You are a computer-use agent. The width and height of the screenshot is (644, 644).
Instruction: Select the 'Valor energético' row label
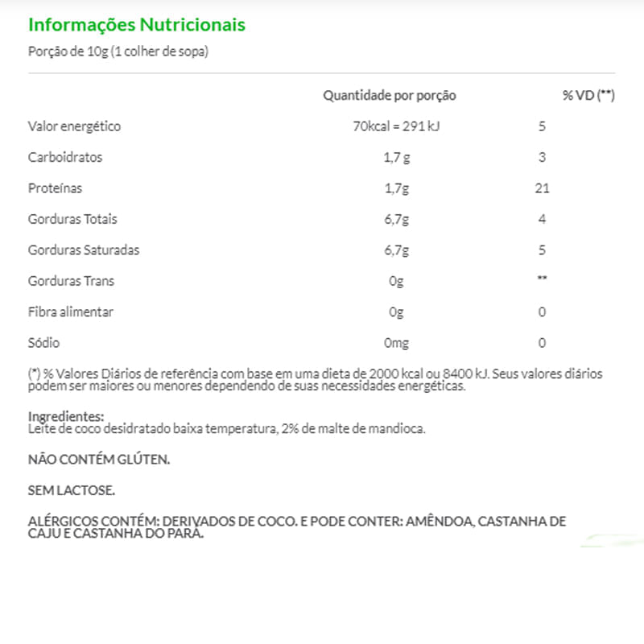click(x=74, y=126)
